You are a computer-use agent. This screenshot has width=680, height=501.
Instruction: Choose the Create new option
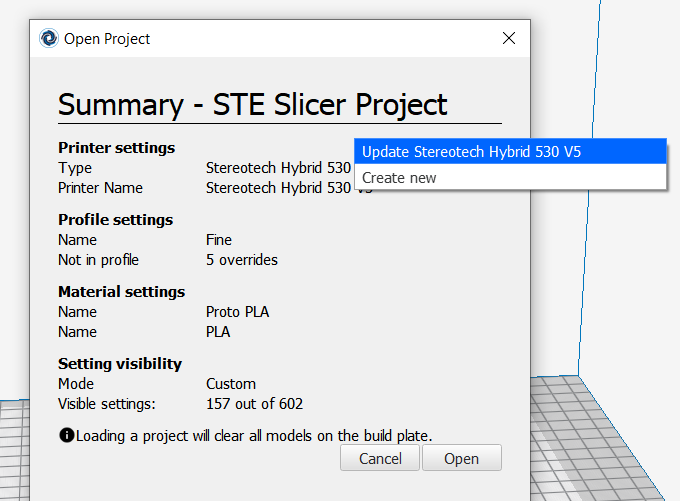tap(510, 177)
